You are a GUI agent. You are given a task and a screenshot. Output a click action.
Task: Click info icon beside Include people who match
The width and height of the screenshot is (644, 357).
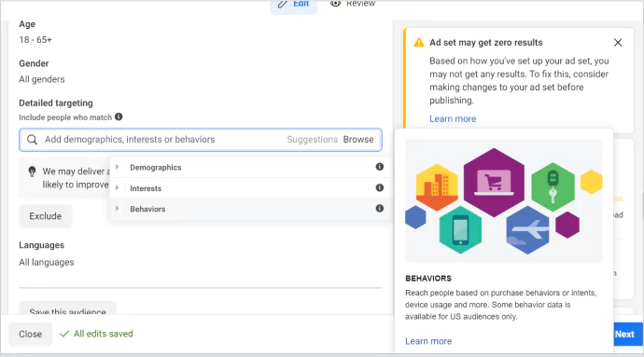119,117
